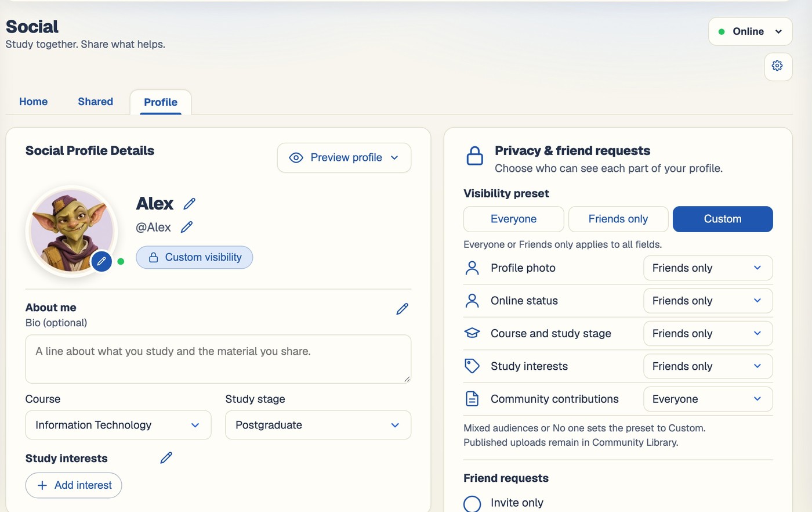Change Community contributions visibility dropdown
The width and height of the screenshot is (812, 512).
(x=708, y=399)
